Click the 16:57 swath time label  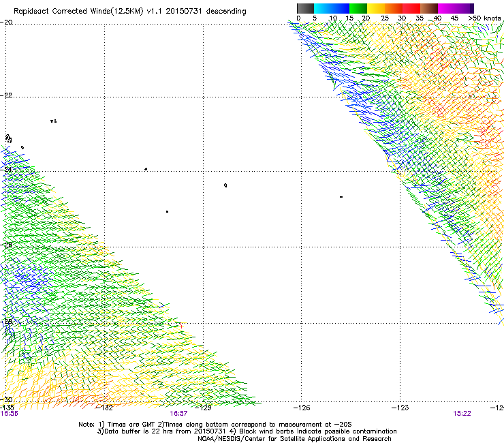tap(178, 414)
